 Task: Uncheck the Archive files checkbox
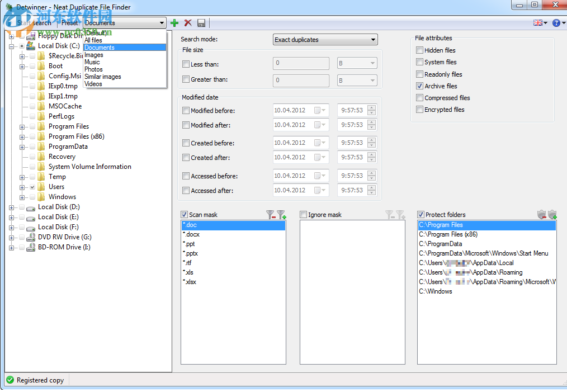420,86
